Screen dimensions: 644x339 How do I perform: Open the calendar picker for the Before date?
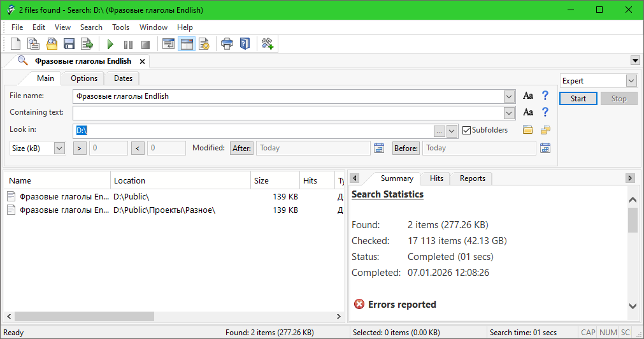pos(545,148)
